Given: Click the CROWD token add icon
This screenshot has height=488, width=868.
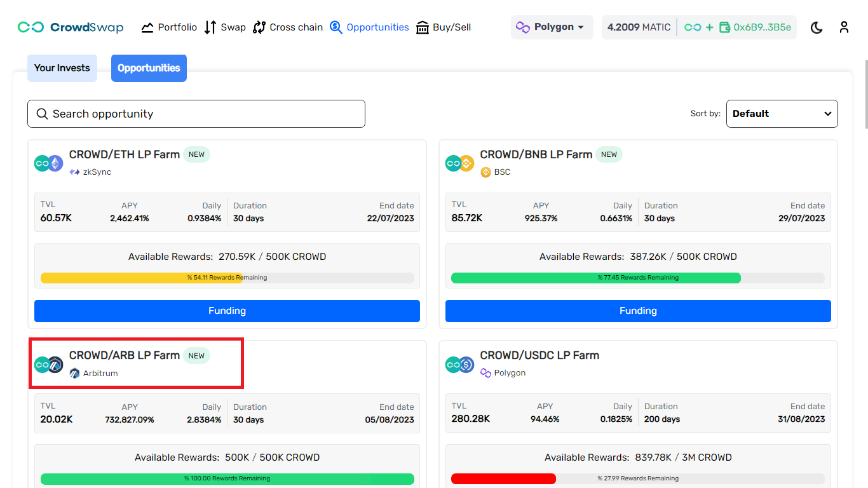Looking at the screenshot, I should tap(698, 27).
